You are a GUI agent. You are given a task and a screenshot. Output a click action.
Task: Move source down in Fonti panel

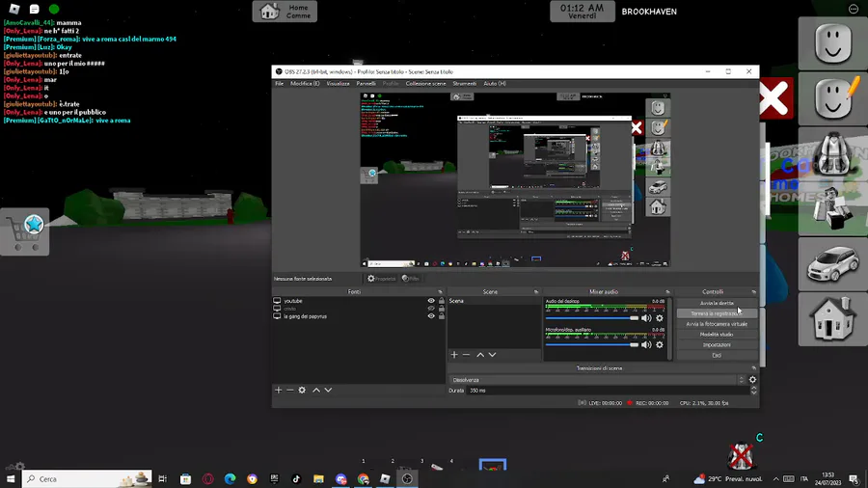coord(328,390)
